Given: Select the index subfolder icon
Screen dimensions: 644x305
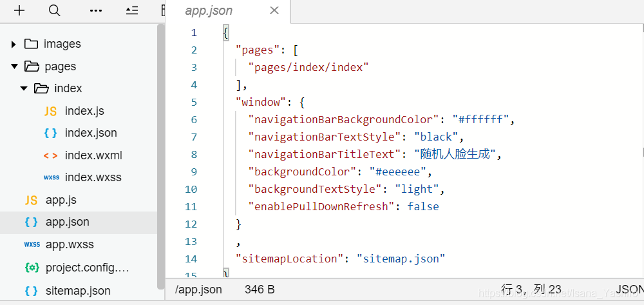Looking at the screenshot, I should point(41,88).
